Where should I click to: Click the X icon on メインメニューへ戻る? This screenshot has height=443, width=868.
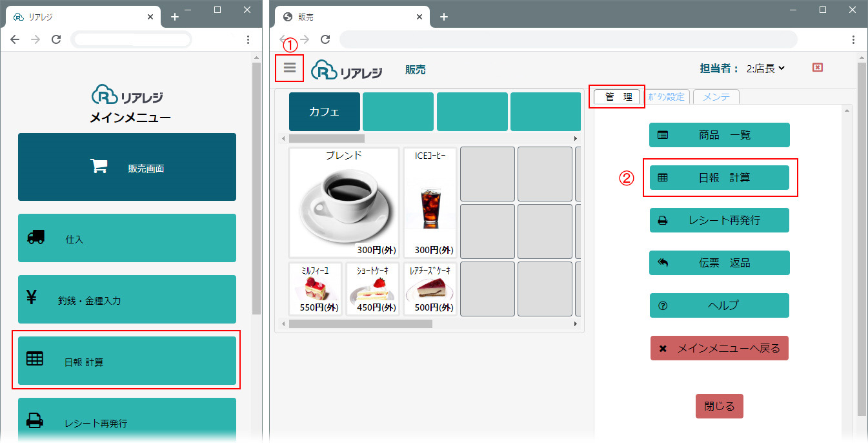coord(663,349)
